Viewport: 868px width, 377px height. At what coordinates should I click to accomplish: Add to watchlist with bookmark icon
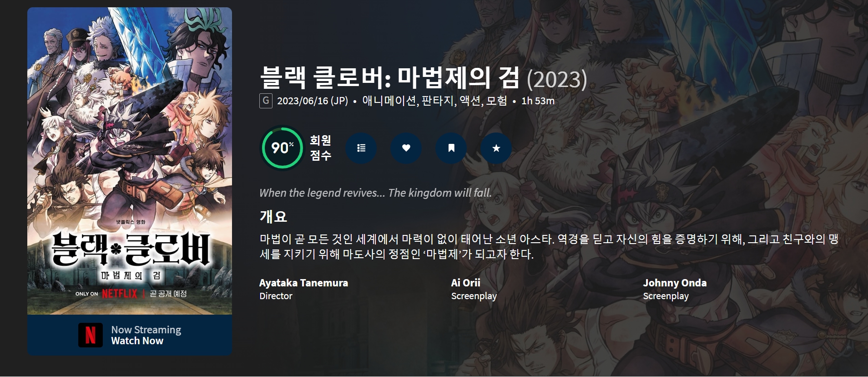[x=451, y=148]
